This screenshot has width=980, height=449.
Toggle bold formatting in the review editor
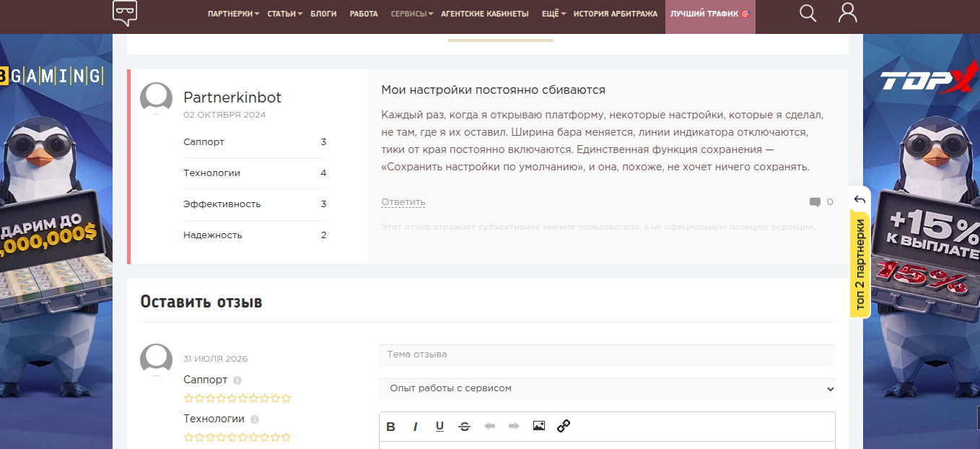pyautogui.click(x=390, y=427)
